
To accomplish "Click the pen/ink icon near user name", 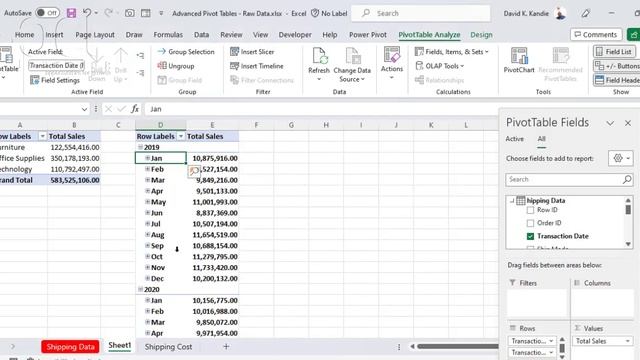I will [x=586, y=13].
